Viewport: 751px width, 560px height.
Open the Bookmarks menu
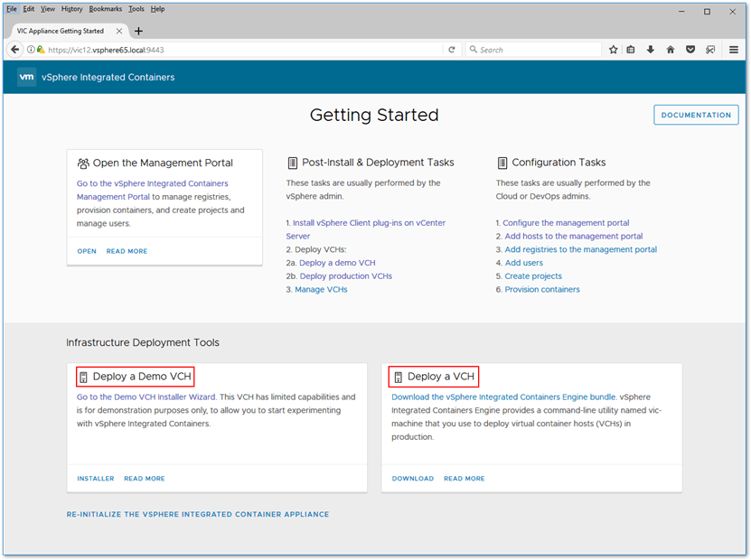pyautogui.click(x=106, y=9)
